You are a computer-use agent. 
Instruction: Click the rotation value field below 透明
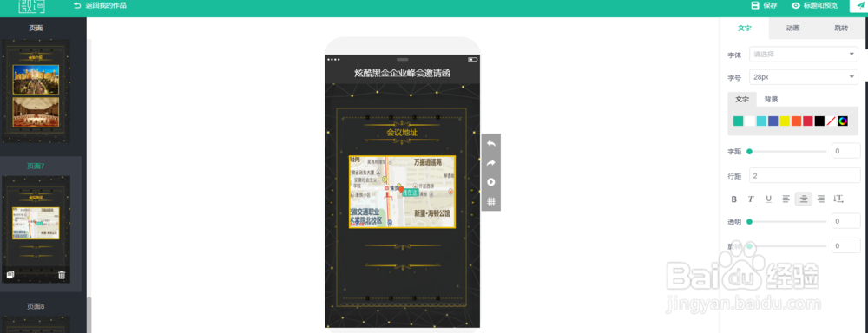point(845,245)
